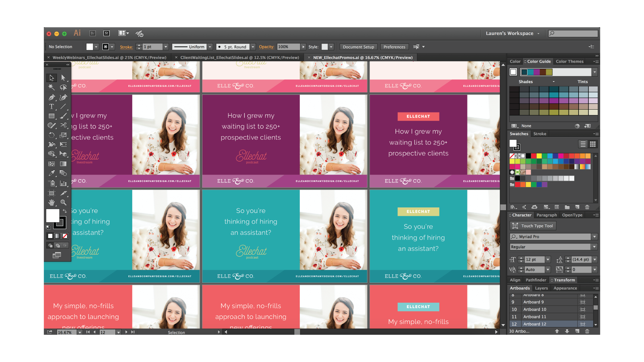Viewport: 644px width, 362px height.
Task: Click the Preferences button
Action: point(394,47)
